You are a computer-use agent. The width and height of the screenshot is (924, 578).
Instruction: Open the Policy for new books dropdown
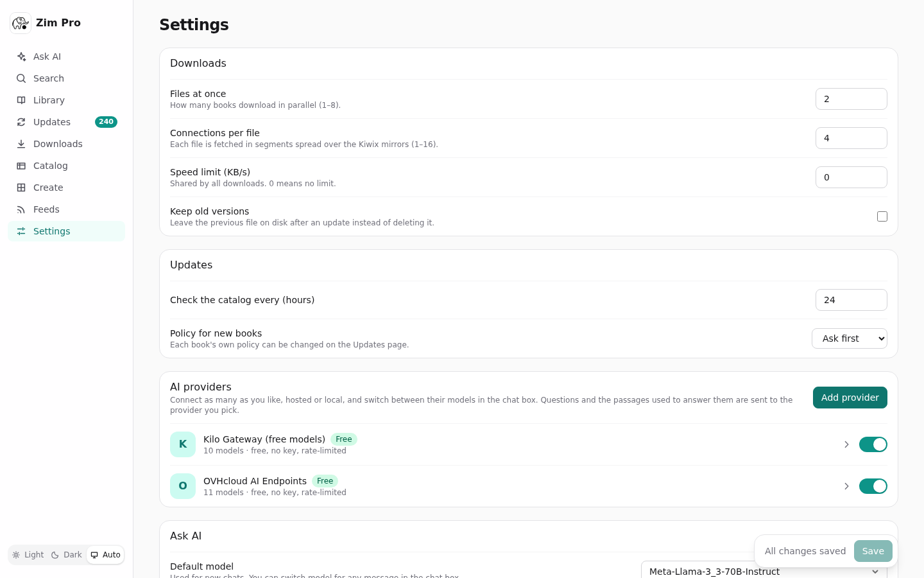pyautogui.click(x=850, y=338)
